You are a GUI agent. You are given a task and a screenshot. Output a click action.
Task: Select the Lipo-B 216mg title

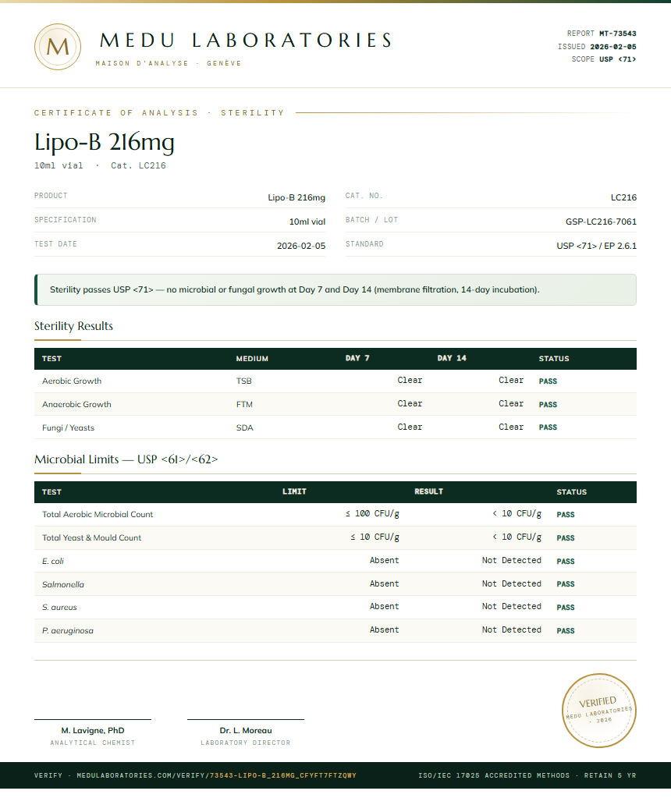point(104,142)
